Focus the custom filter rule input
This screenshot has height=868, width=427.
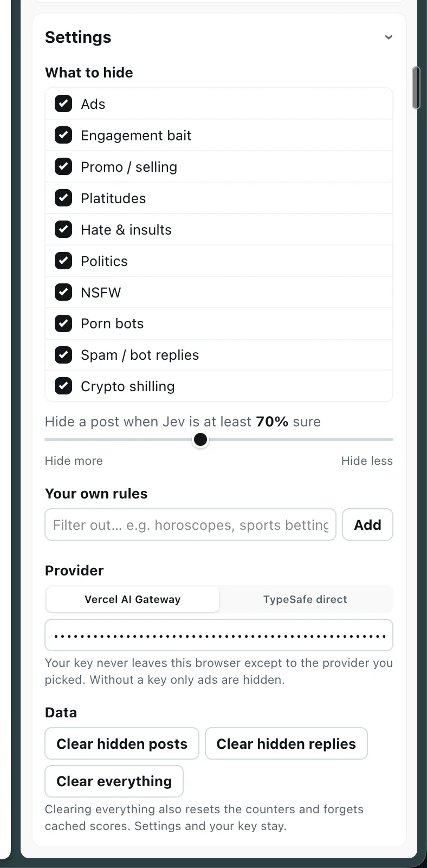click(x=191, y=524)
